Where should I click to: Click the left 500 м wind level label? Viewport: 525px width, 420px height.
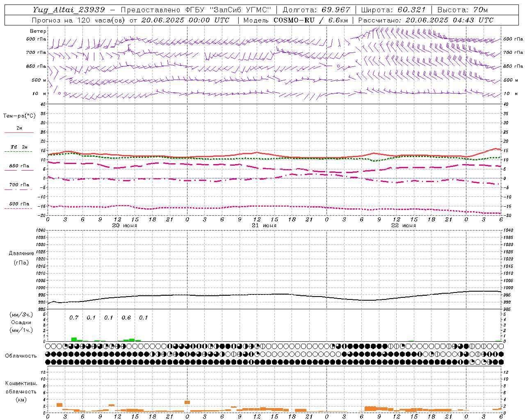tap(39, 80)
